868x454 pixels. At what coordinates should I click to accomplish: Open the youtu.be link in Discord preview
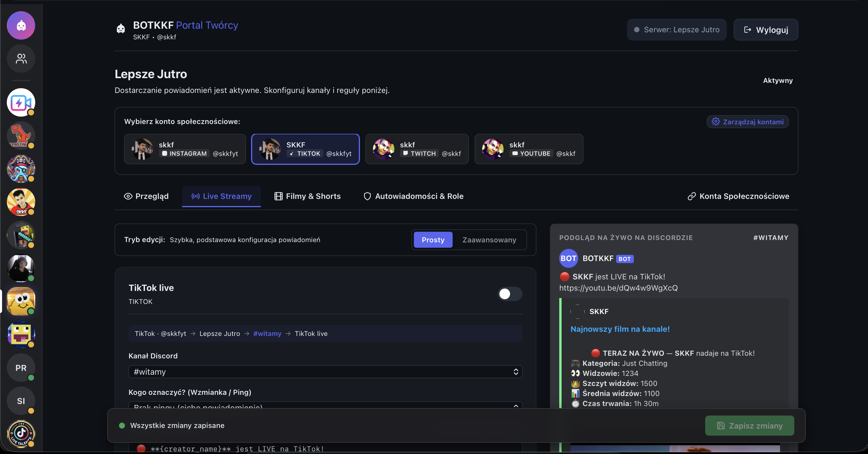618,288
